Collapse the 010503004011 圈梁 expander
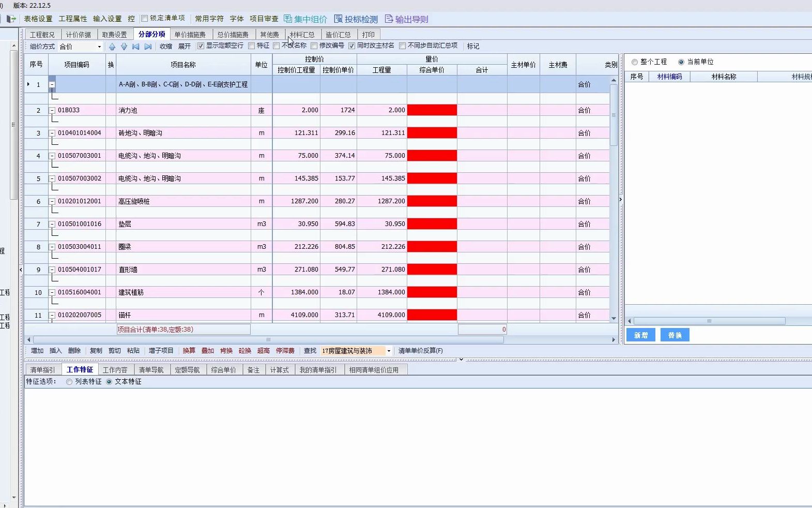The image size is (812, 508). pyautogui.click(x=52, y=247)
